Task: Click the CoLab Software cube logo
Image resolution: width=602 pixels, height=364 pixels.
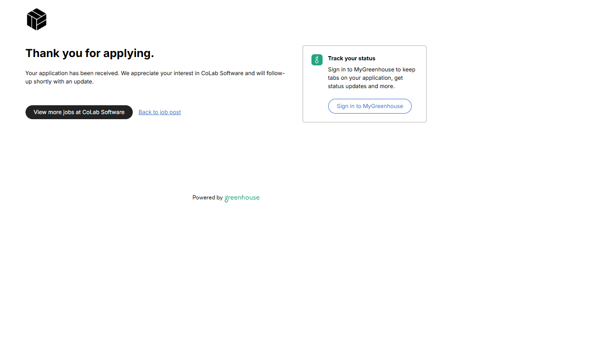Action: pyautogui.click(x=37, y=19)
